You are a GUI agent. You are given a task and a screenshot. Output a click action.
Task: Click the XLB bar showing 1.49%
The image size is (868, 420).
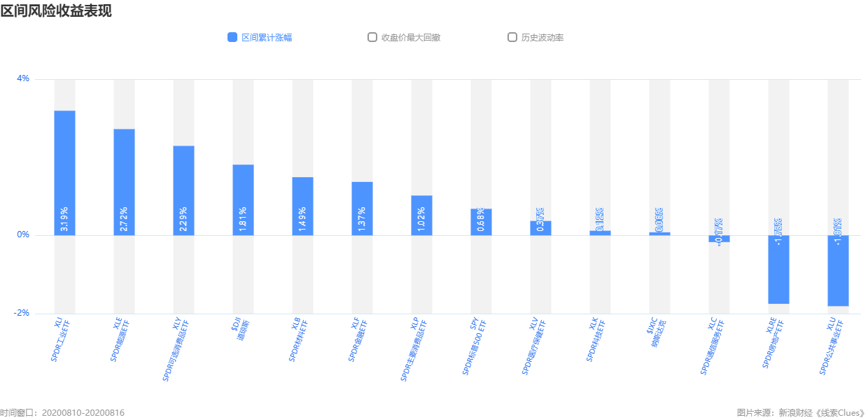click(x=302, y=206)
